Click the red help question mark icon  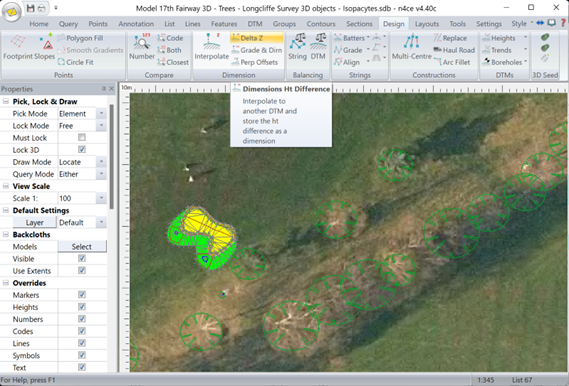[x=563, y=23]
